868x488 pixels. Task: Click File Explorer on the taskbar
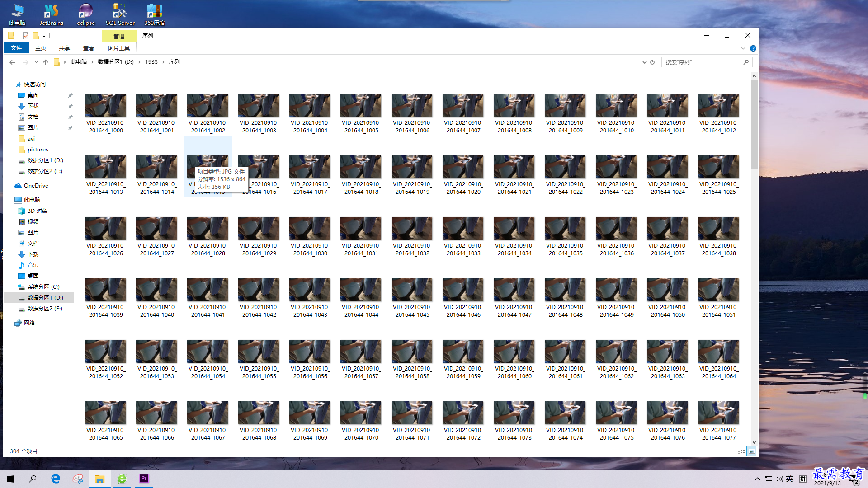pyautogui.click(x=100, y=479)
